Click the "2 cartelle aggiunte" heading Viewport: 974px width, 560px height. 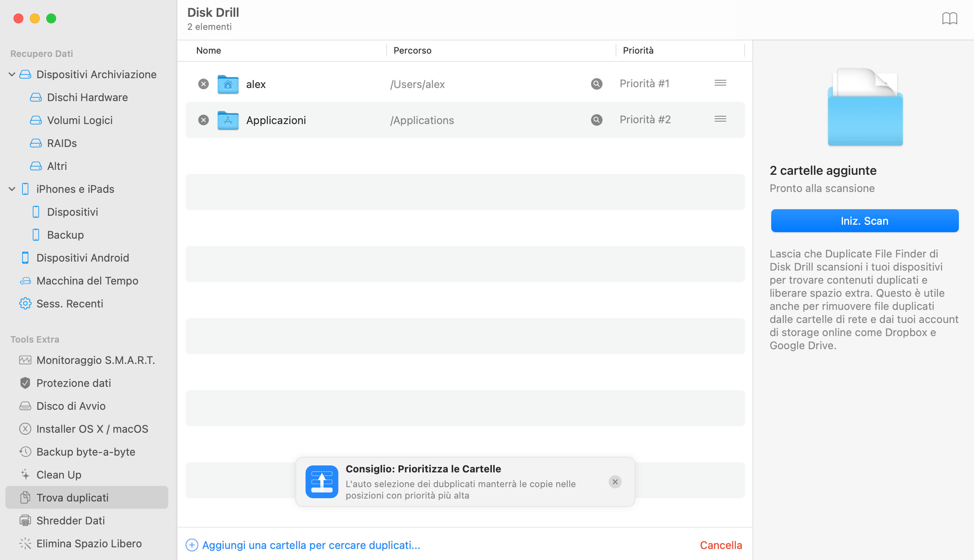click(823, 170)
